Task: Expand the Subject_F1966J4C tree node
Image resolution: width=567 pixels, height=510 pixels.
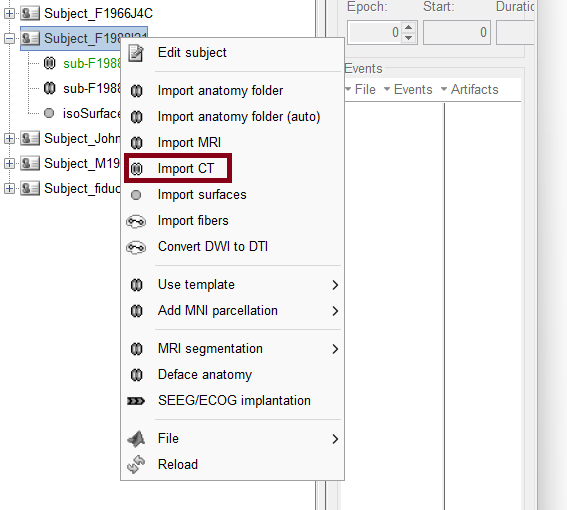Action: [x=9, y=13]
